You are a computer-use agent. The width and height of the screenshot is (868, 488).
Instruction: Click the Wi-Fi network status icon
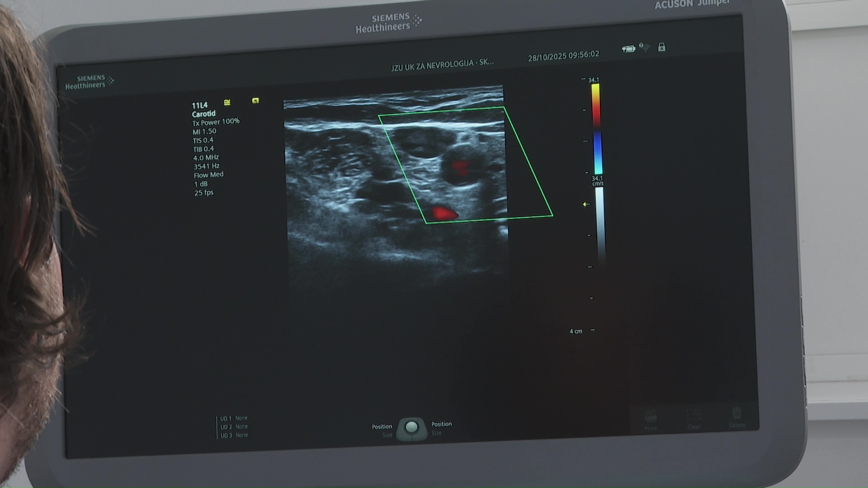(645, 47)
